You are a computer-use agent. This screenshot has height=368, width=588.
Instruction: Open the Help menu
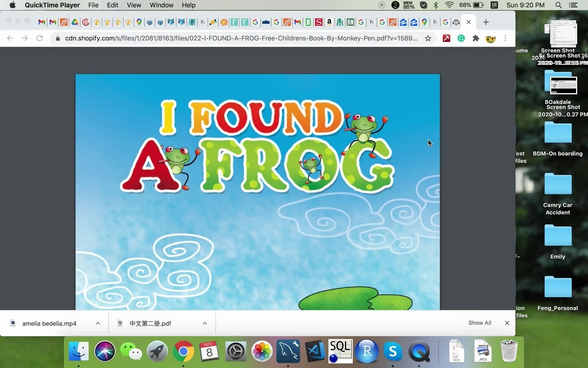(189, 5)
